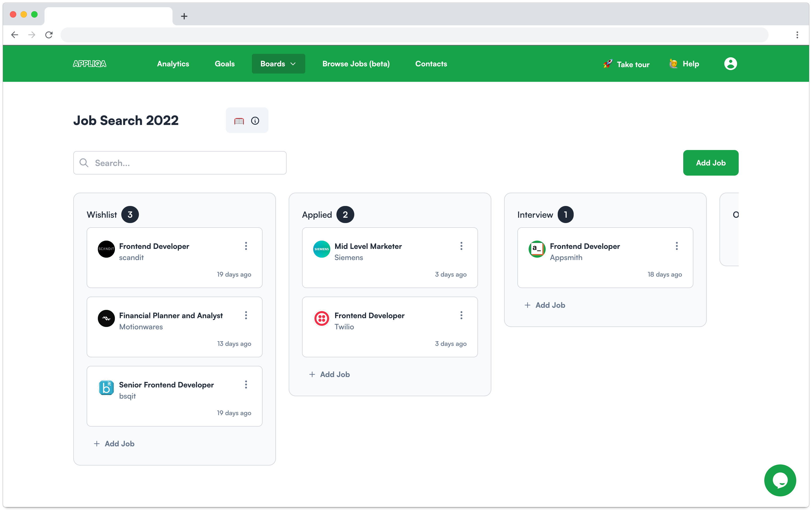This screenshot has width=812, height=510.
Task: Add a job to the Interview column
Action: point(545,305)
